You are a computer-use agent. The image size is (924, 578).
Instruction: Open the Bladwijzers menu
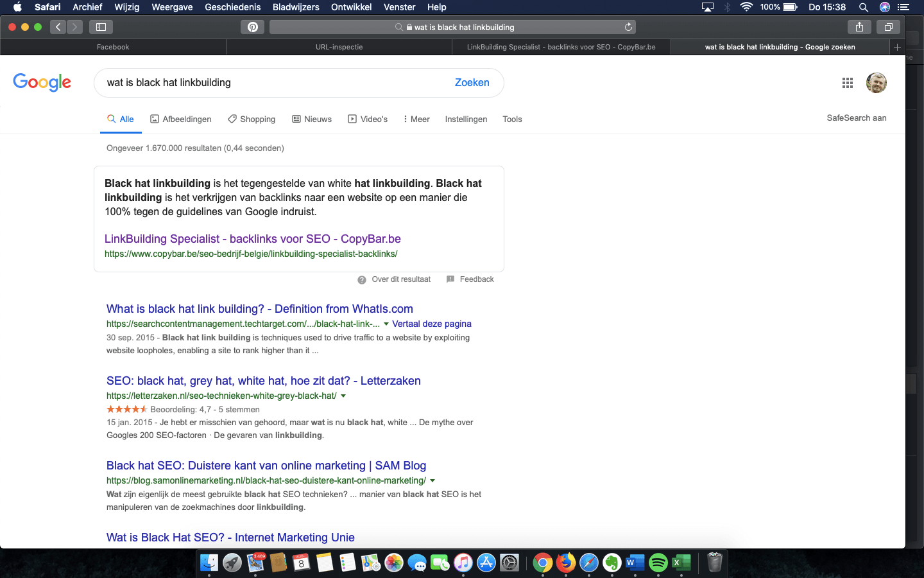(x=296, y=7)
